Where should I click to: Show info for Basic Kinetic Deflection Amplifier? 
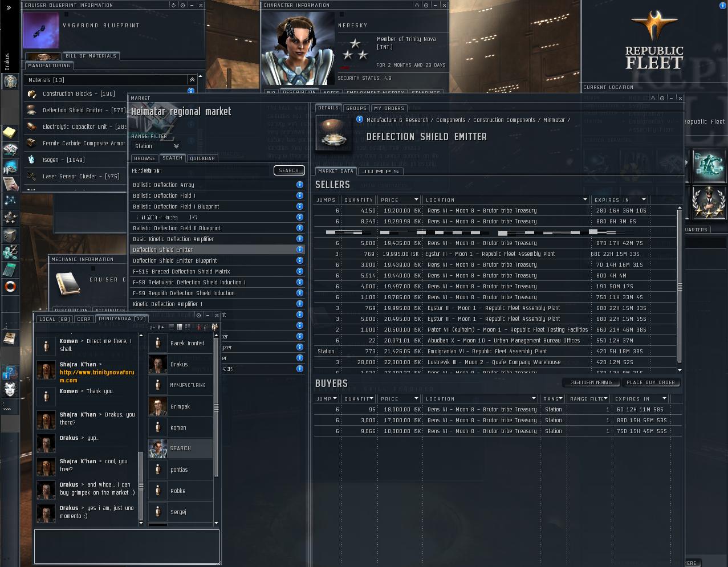299,239
